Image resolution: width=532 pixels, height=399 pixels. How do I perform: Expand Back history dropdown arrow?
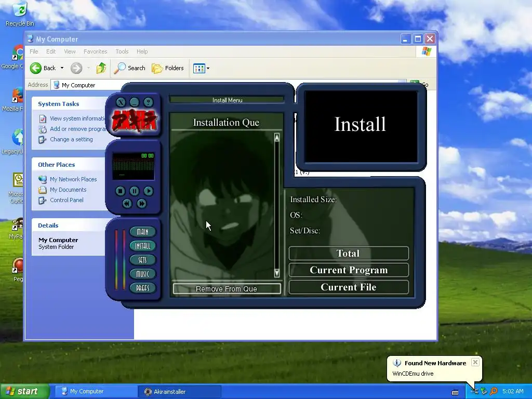tap(62, 68)
